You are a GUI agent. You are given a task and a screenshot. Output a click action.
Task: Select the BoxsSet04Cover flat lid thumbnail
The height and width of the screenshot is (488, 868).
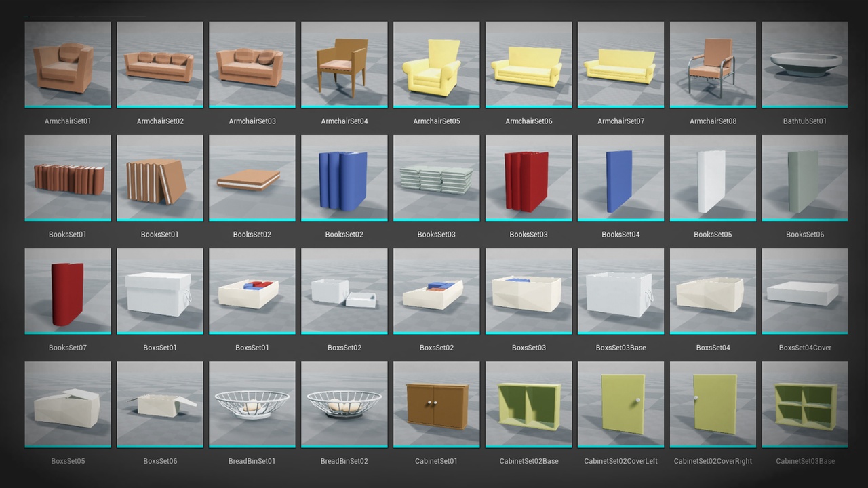tap(805, 291)
